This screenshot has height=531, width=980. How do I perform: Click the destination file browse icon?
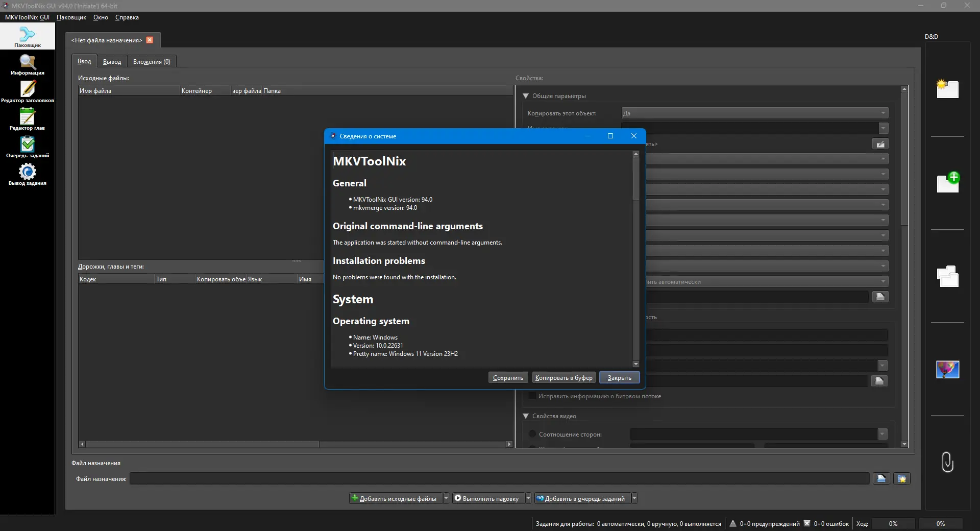pyautogui.click(x=881, y=478)
